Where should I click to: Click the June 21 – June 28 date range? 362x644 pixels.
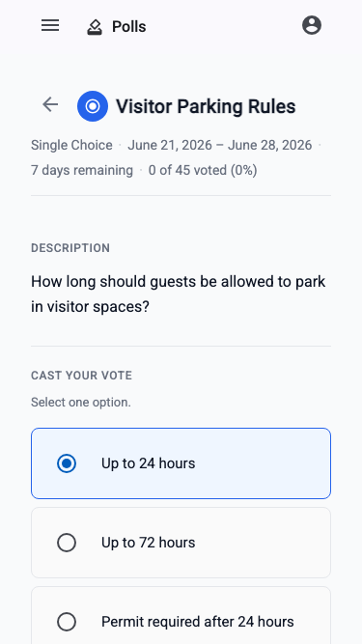(x=219, y=146)
